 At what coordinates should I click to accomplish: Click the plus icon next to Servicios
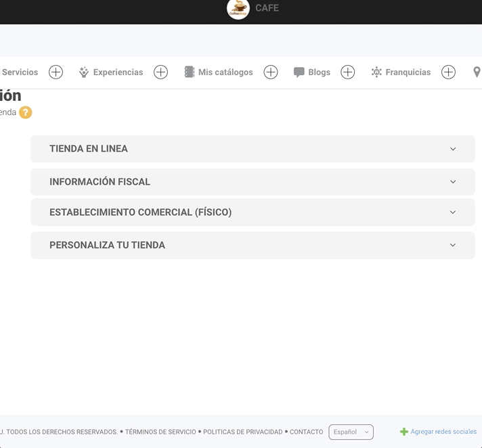point(56,72)
